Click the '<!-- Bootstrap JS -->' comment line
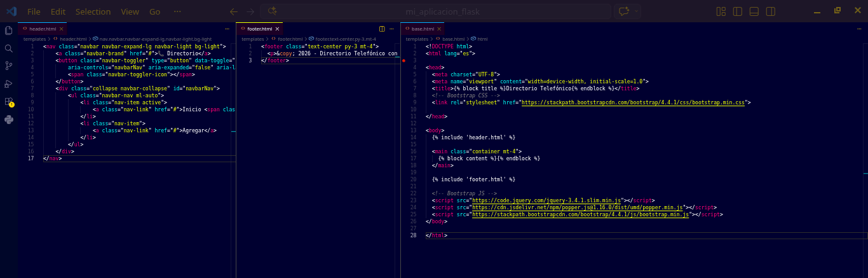868x278 pixels. click(465, 193)
